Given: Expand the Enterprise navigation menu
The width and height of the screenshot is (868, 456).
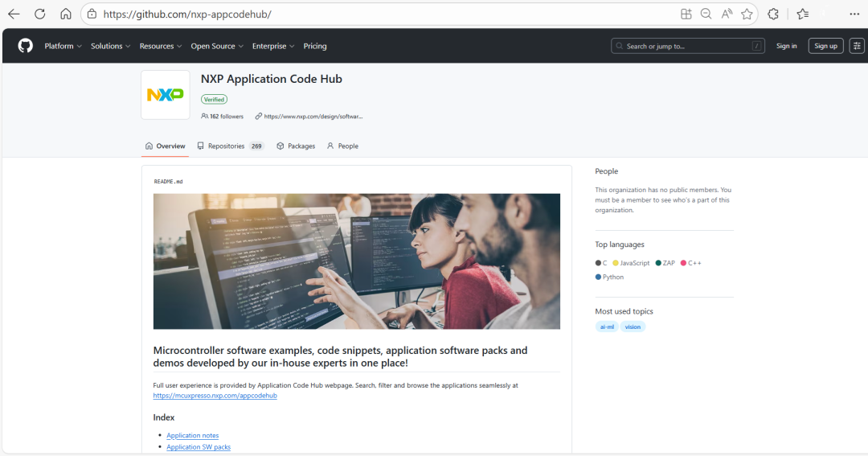Looking at the screenshot, I should (x=272, y=46).
